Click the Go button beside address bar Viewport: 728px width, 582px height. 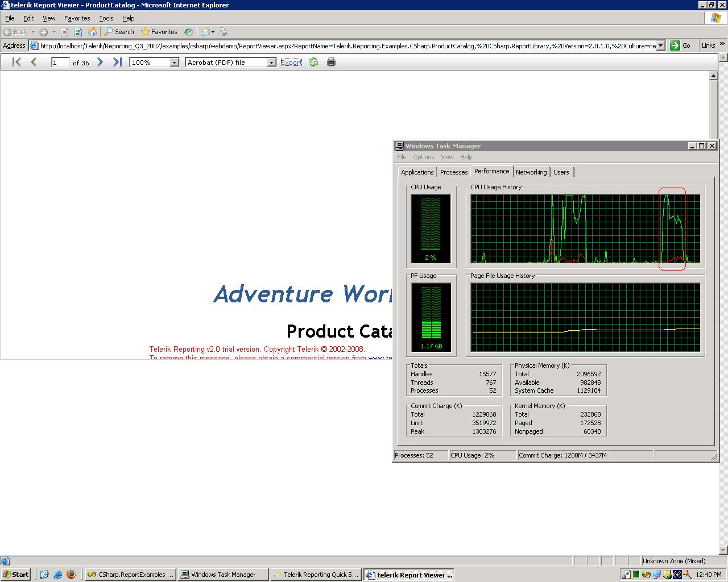(681, 45)
